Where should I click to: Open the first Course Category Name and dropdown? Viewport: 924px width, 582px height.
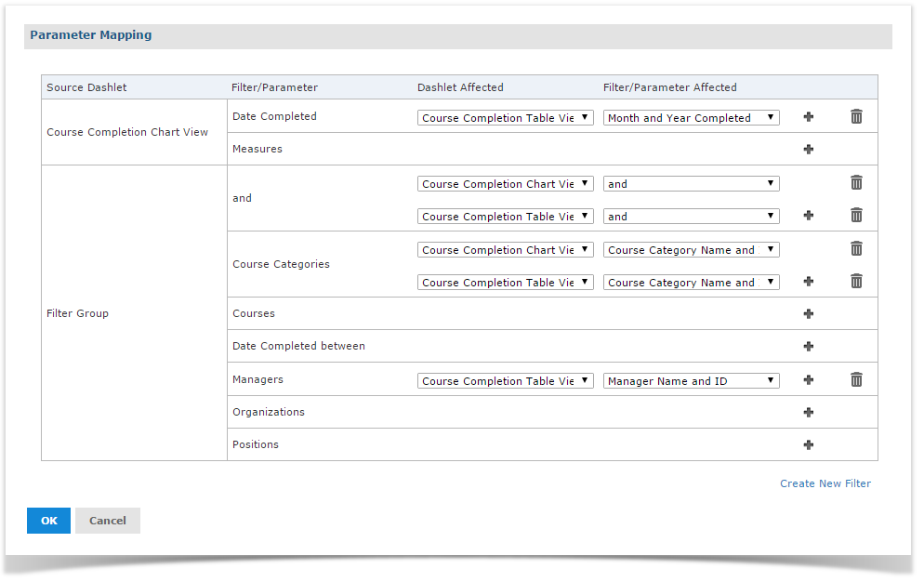pos(692,249)
